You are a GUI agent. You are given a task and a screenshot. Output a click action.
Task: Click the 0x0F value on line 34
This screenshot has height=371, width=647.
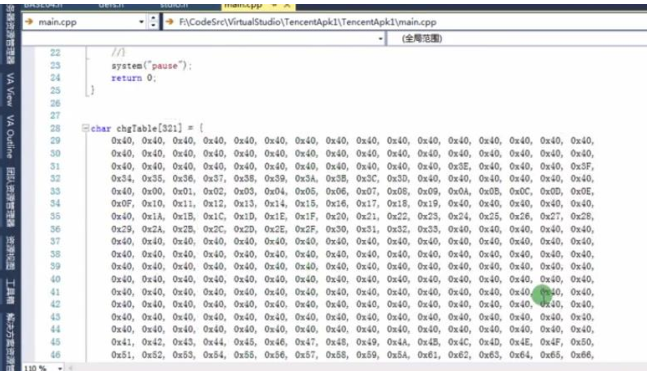coord(123,204)
